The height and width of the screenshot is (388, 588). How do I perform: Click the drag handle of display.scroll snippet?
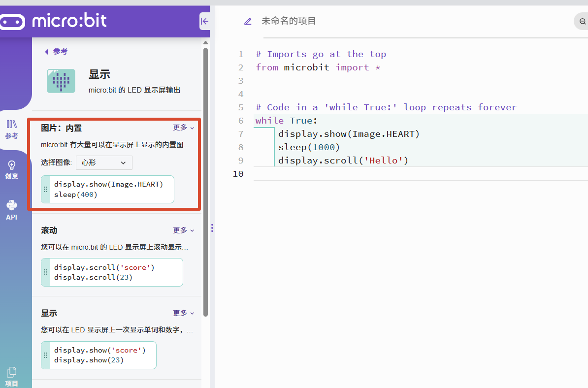click(45, 272)
